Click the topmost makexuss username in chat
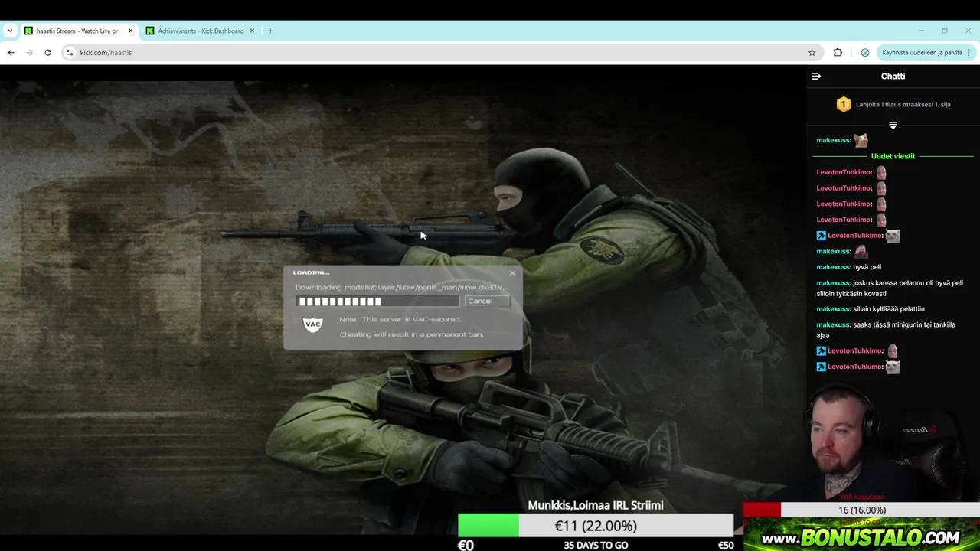Viewport: 980px width, 551px height. [x=833, y=140]
